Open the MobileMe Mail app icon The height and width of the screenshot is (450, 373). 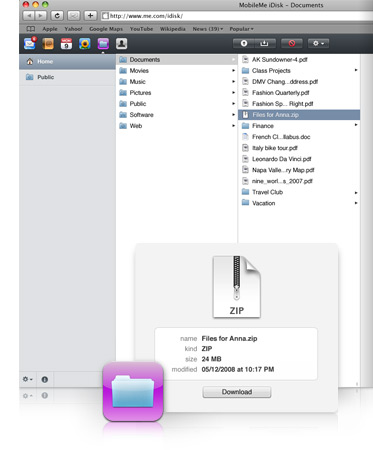tap(30, 43)
